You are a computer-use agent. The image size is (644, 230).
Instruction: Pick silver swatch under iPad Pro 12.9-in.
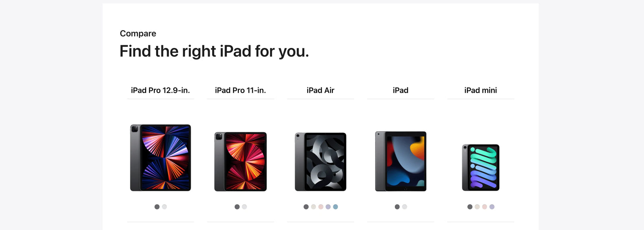(x=164, y=207)
